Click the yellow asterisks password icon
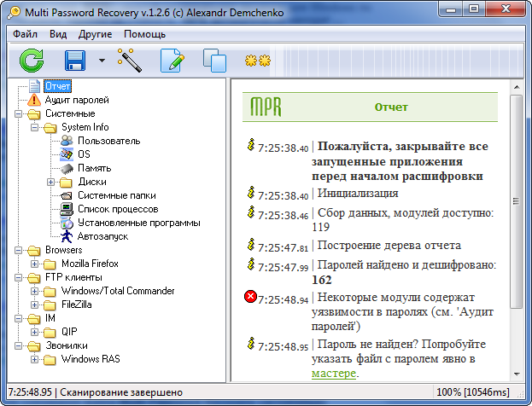This screenshot has height=406, width=532. (258, 61)
